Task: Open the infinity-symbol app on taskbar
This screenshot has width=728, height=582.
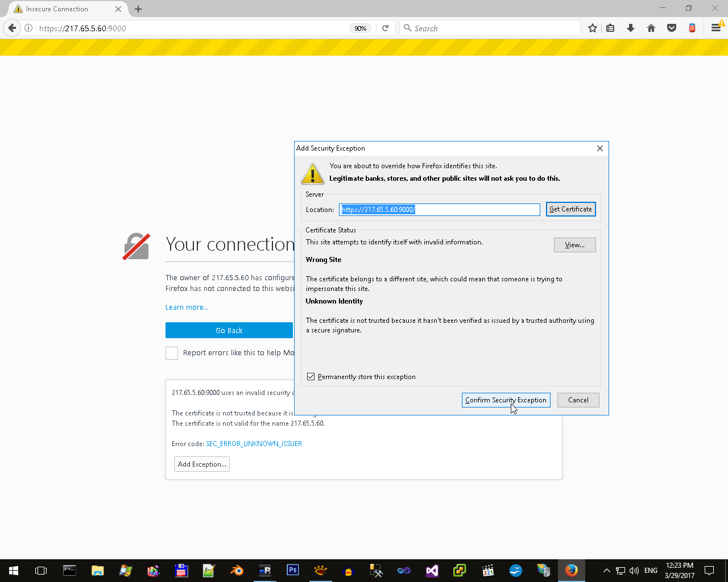Action: (404, 571)
